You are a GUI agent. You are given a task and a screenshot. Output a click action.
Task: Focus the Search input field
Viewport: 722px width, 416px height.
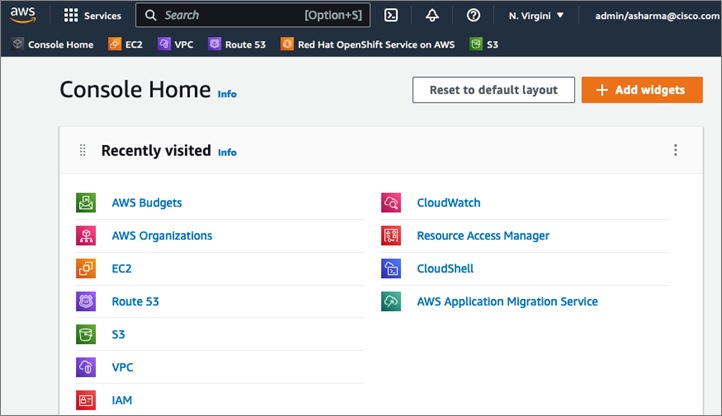[x=253, y=15]
